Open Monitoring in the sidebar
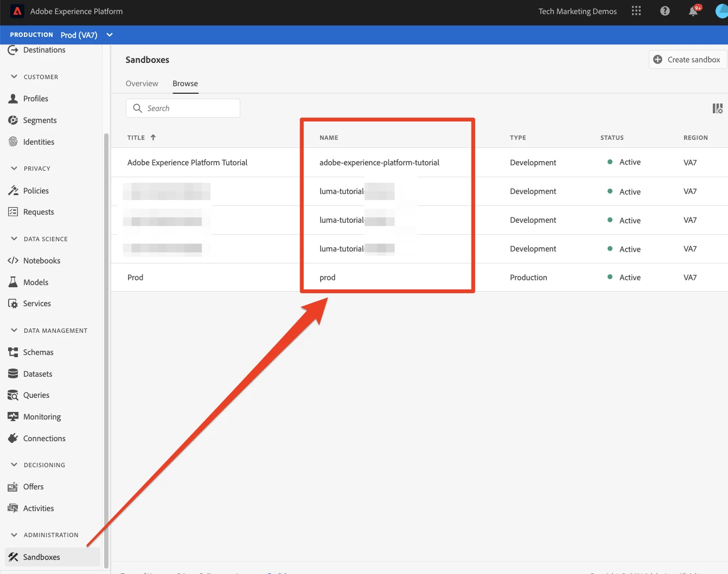 [42, 417]
